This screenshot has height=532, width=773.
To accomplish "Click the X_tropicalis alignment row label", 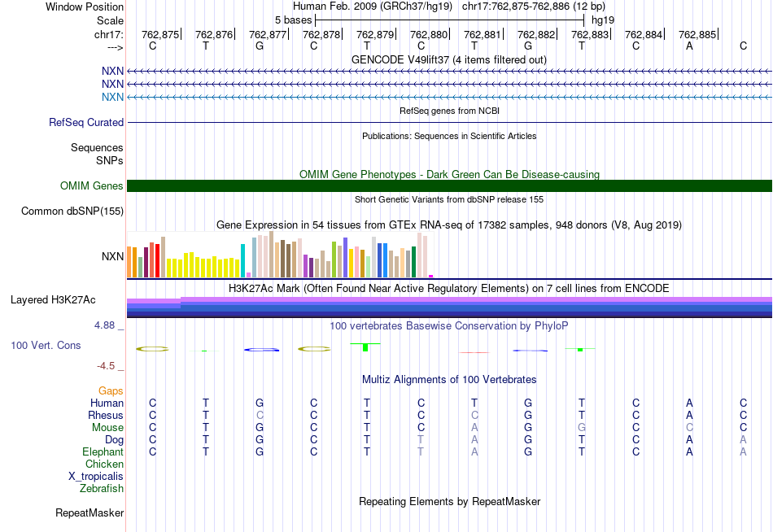I will [96, 477].
